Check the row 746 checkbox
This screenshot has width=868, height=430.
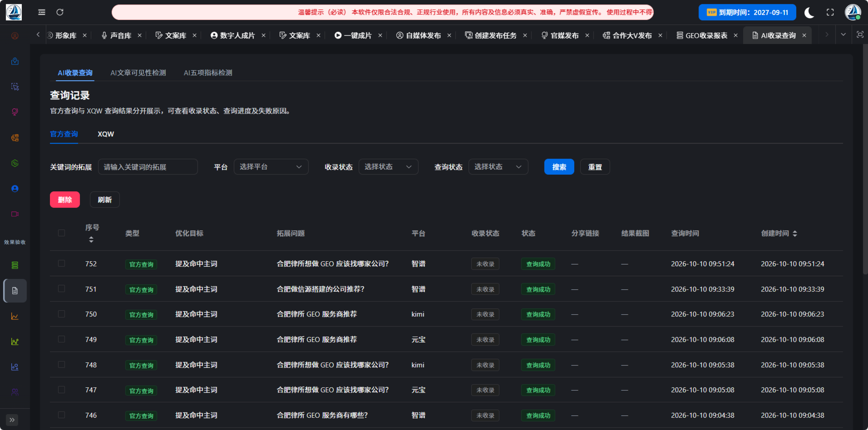61,415
